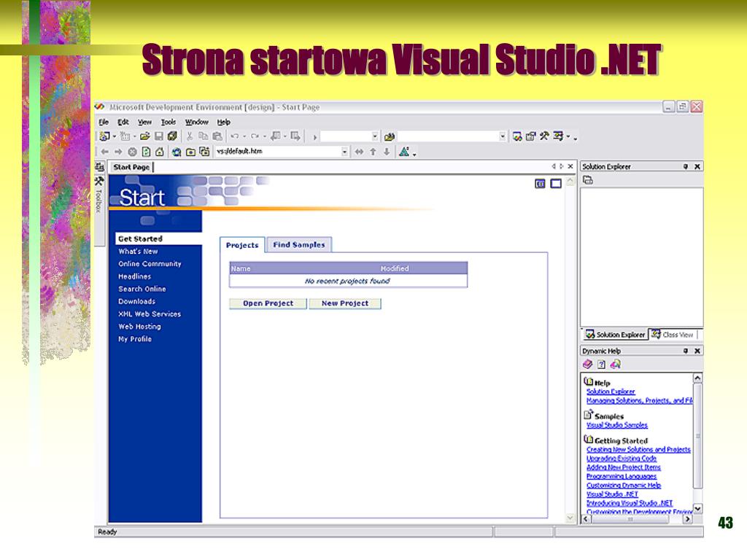Click the Font Size toolbar icon
747x560 pixels.
(x=404, y=152)
